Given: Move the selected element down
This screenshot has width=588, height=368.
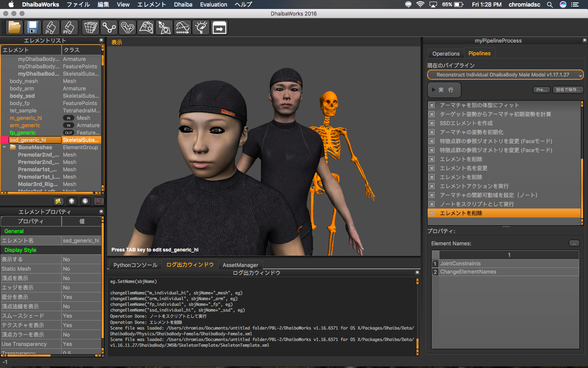Looking at the screenshot, I should point(85,201).
